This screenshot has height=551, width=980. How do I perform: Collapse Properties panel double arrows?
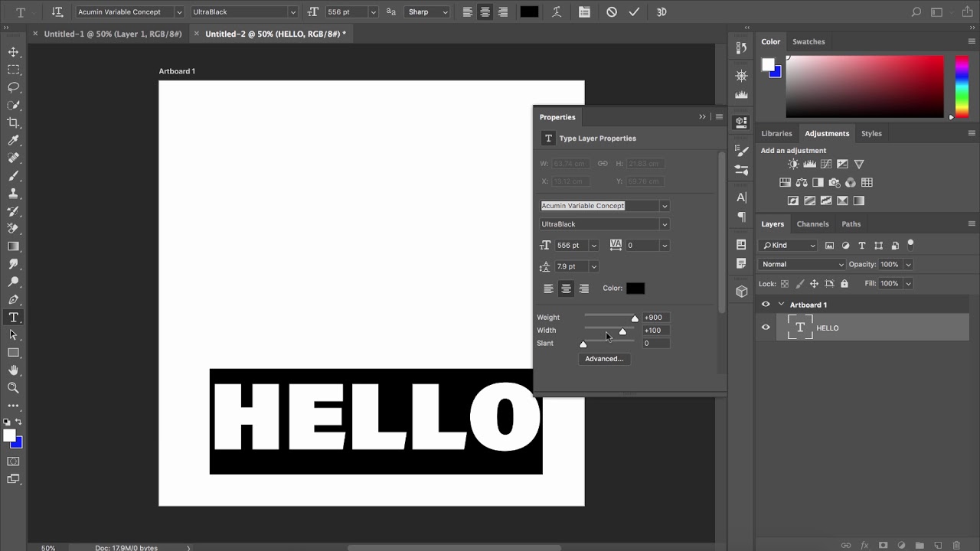702,117
